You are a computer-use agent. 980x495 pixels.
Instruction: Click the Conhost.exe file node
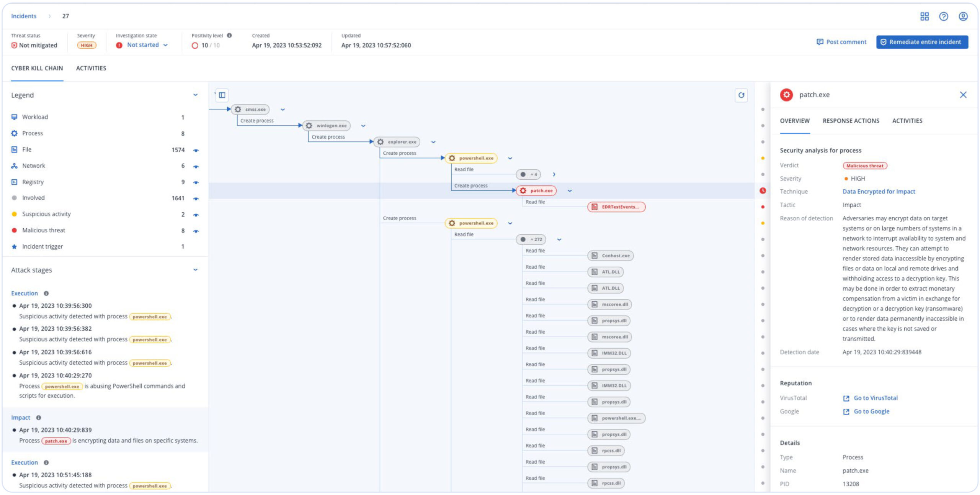click(611, 256)
